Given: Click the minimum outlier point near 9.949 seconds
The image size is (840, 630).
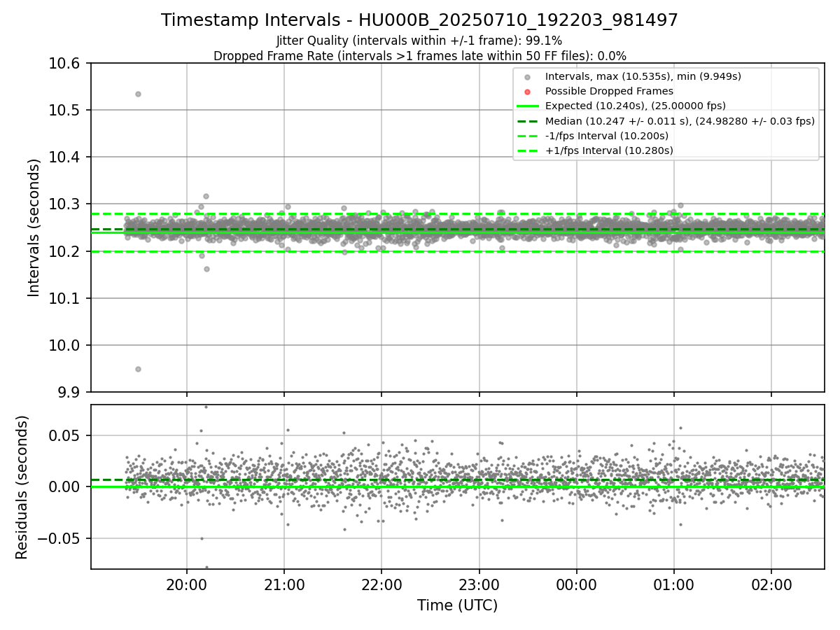Looking at the screenshot, I should tap(138, 369).
